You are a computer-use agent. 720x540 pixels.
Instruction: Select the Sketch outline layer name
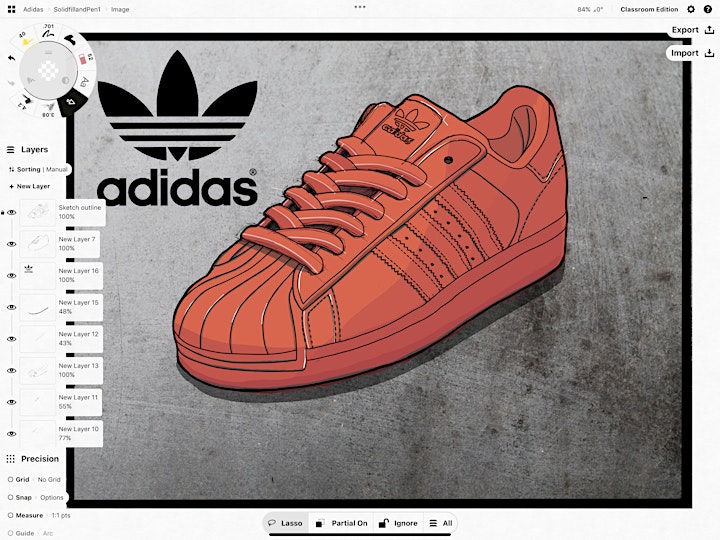(x=79, y=208)
